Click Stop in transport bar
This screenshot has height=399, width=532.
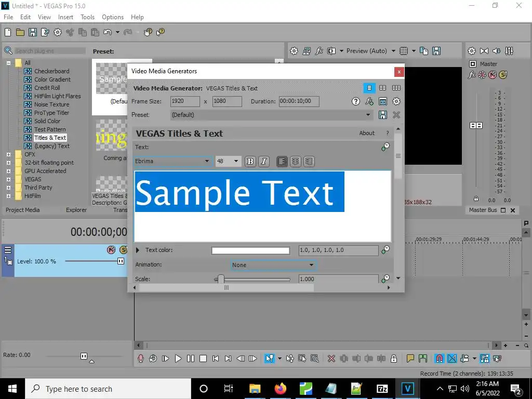pyautogui.click(x=203, y=358)
